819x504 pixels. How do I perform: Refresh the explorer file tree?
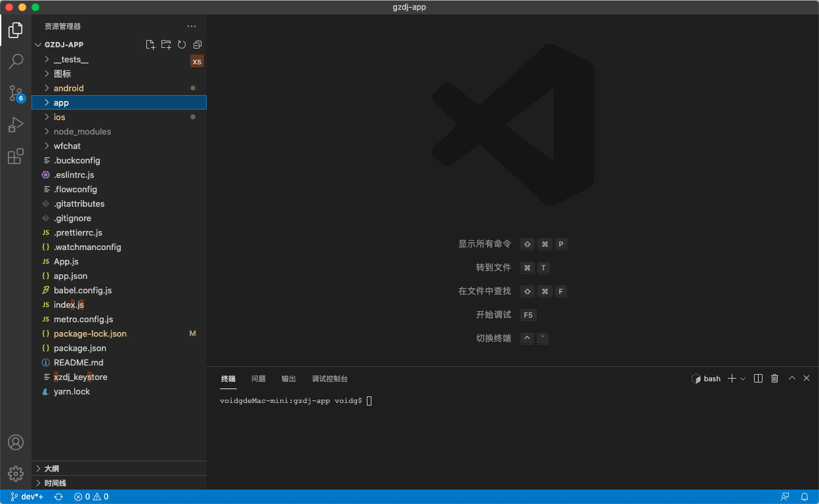(x=182, y=45)
